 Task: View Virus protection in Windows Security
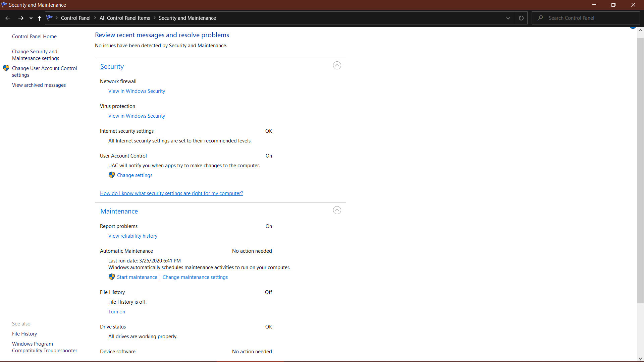pos(137,116)
